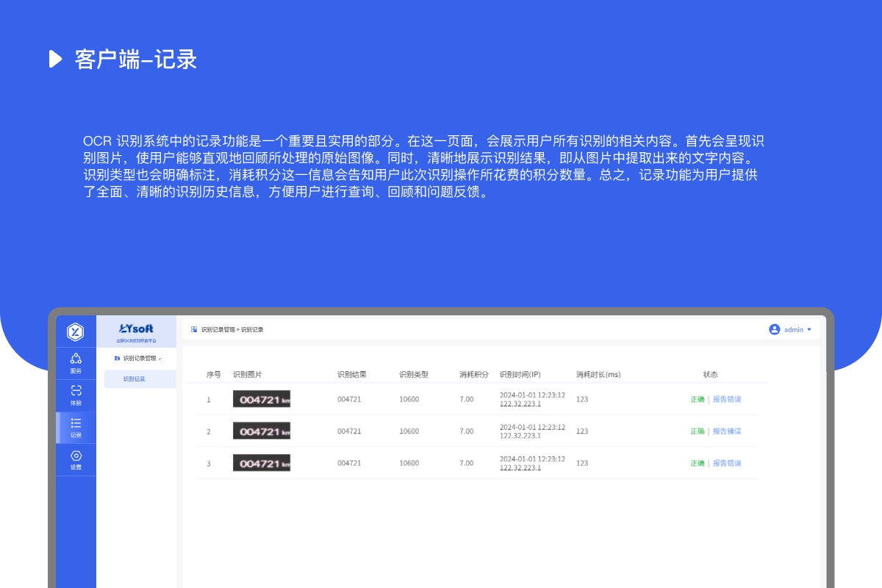Open the 服务 (Service) sidebar icon

76,359
